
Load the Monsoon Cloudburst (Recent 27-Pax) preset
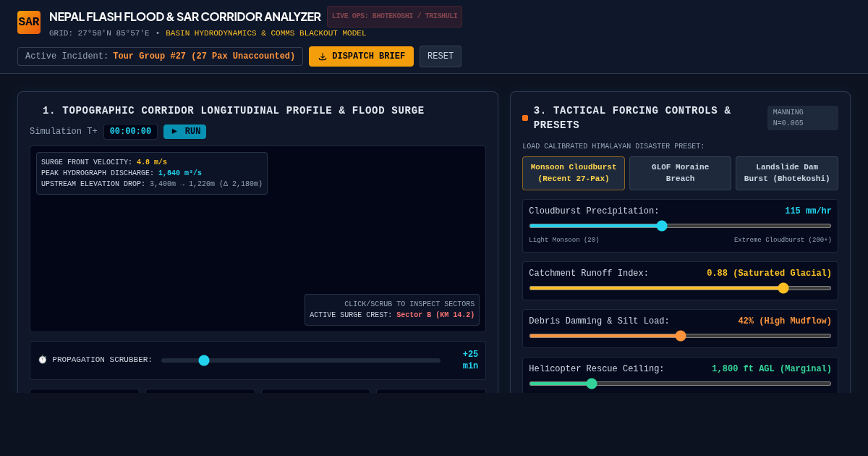click(574, 173)
